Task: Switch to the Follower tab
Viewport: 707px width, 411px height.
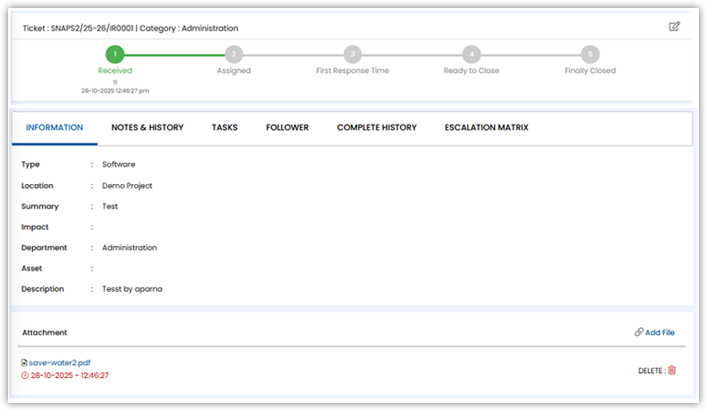Action: [287, 128]
